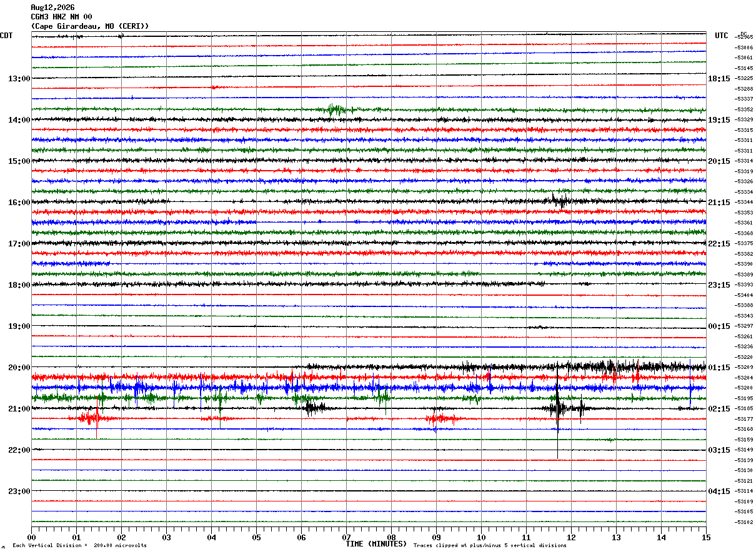756x554 pixels.
Task: Click the '04' minute axis tick label
Action: pyautogui.click(x=211, y=538)
